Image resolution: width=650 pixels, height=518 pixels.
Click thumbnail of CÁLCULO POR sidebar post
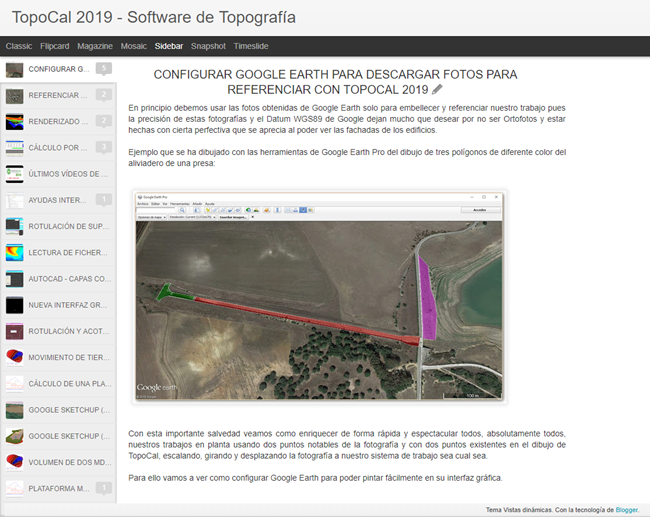point(15,148)
